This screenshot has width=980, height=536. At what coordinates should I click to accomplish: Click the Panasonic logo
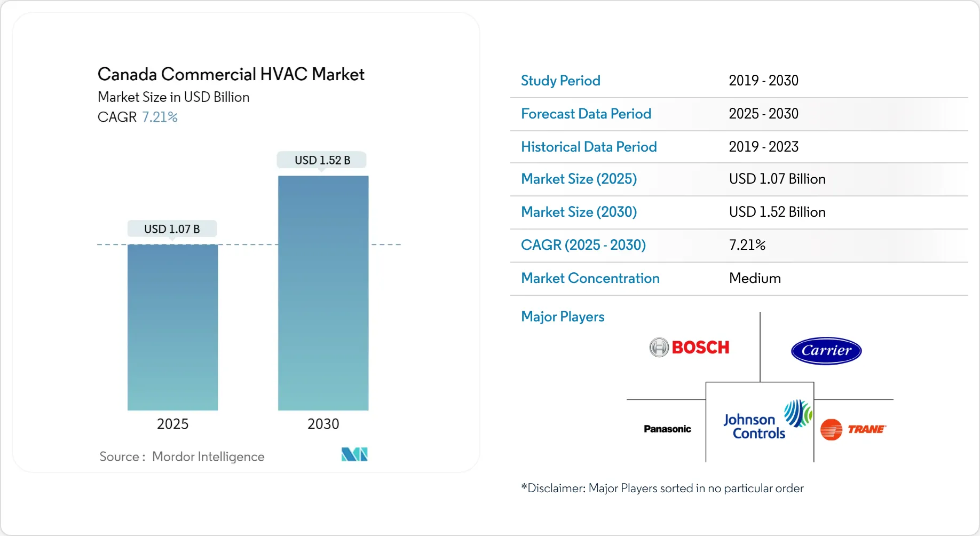(667, 429)
